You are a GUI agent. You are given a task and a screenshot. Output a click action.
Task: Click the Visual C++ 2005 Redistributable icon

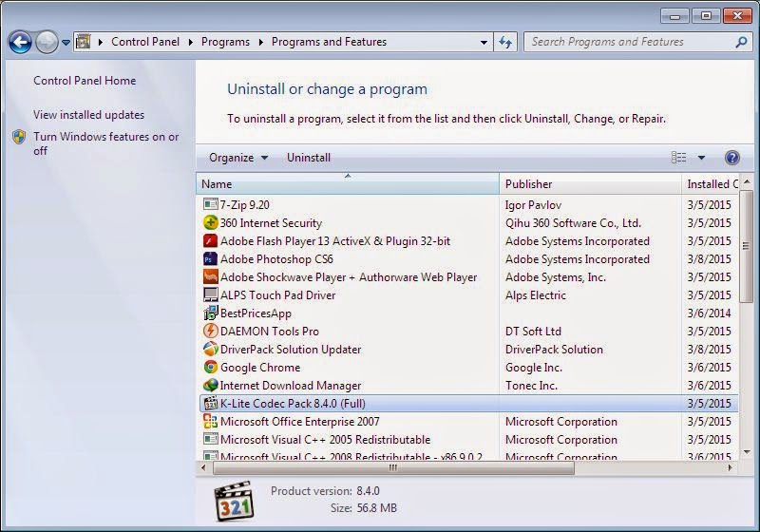[x=210, y=440]
